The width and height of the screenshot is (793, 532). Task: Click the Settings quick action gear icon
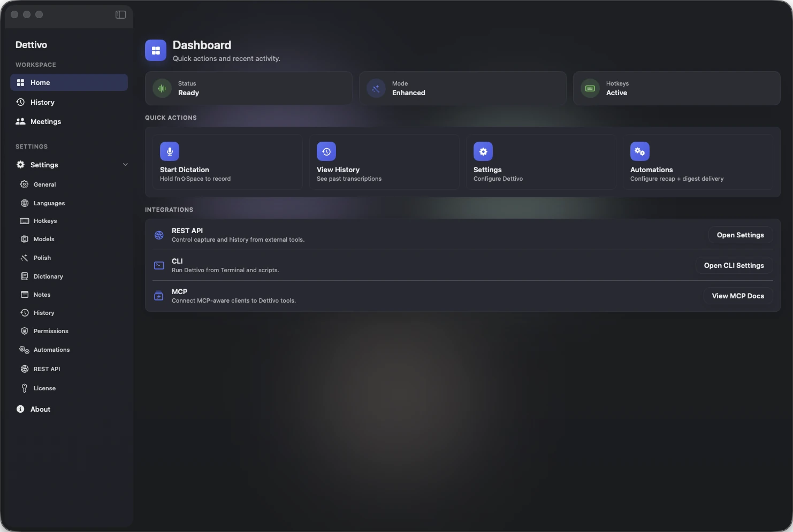pos(483,151)
